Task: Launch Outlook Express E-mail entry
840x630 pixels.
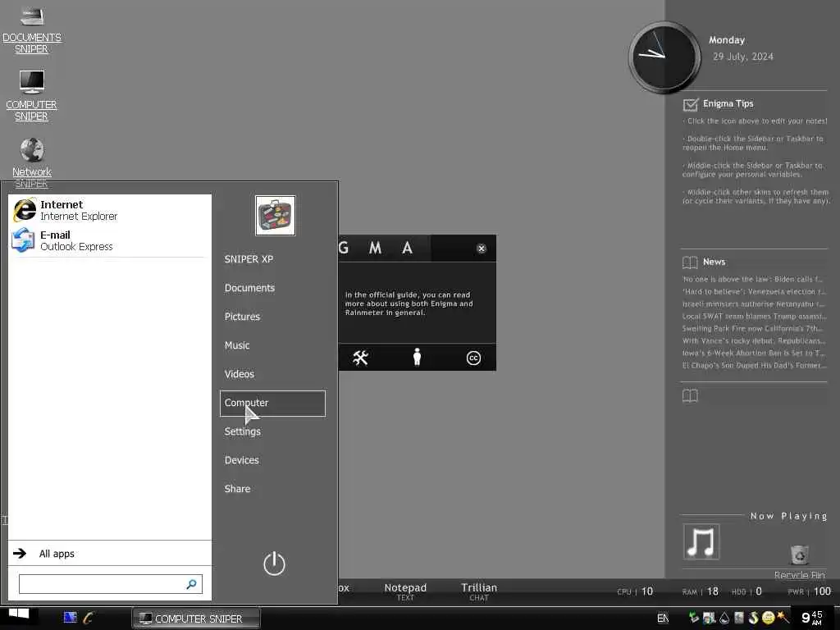Action: click(110, 240)
